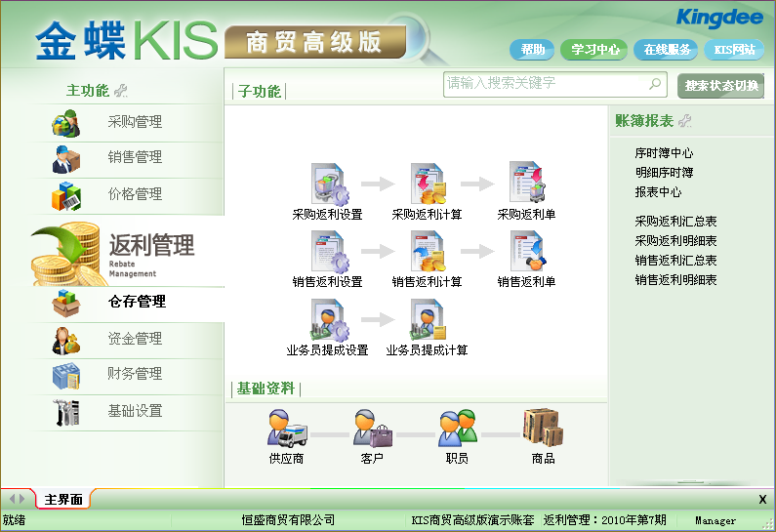
Task: Select the 主界面 tab
Action: tap(63, 500)
